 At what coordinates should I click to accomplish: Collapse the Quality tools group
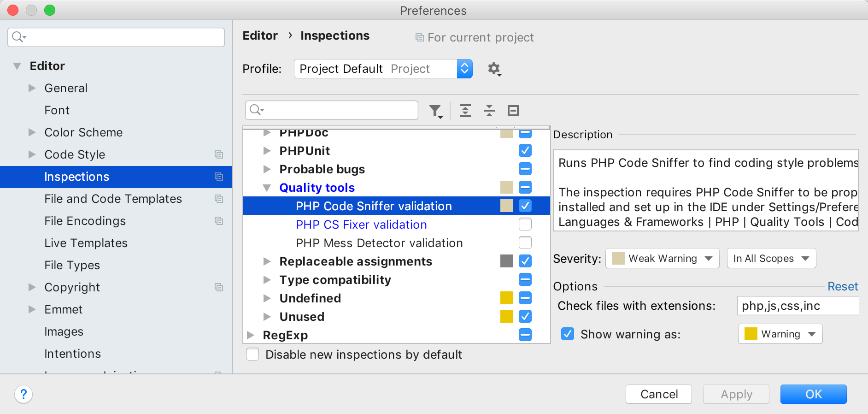pyautogui.click(x=267, y=188)
